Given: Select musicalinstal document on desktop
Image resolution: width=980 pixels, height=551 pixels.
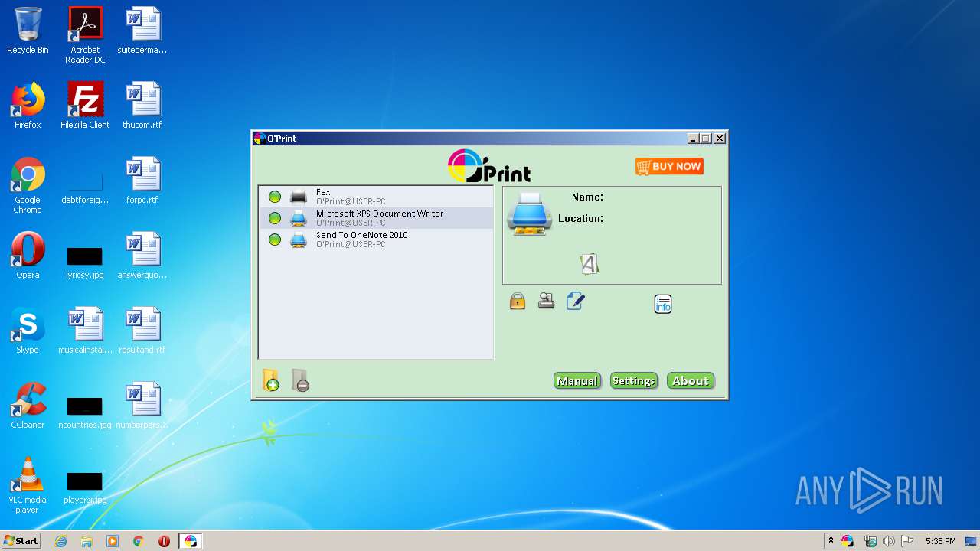Looking at the screenshot, I should [85, 331].
